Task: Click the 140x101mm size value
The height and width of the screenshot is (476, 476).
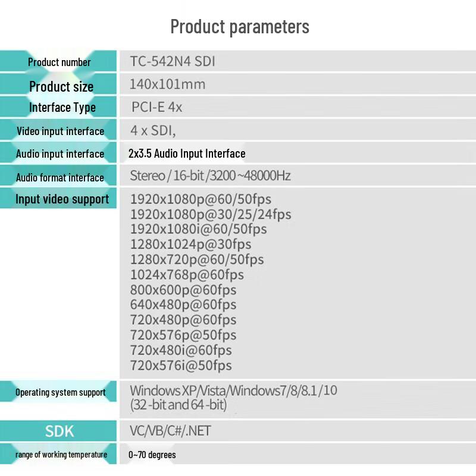Action: 168,84
